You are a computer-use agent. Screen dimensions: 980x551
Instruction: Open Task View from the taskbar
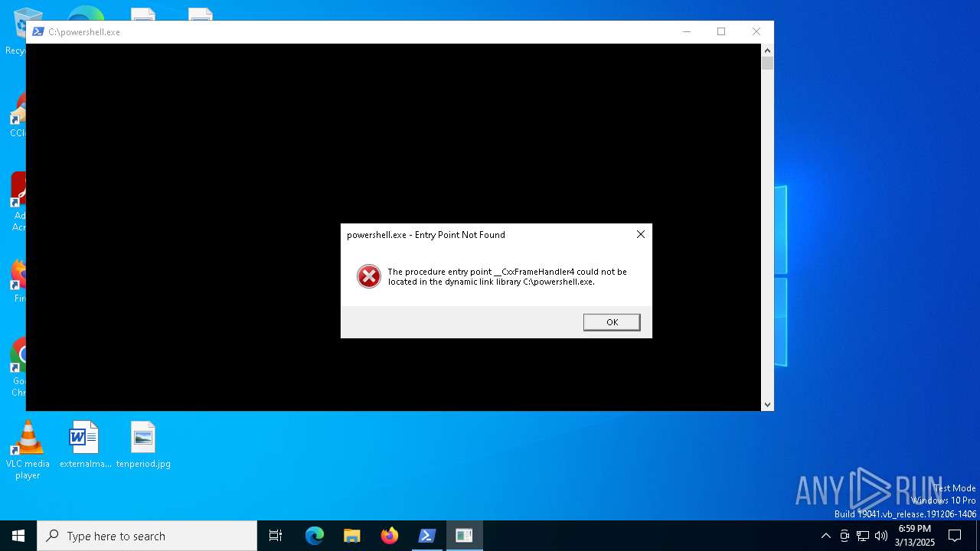[x=276, y=536]
